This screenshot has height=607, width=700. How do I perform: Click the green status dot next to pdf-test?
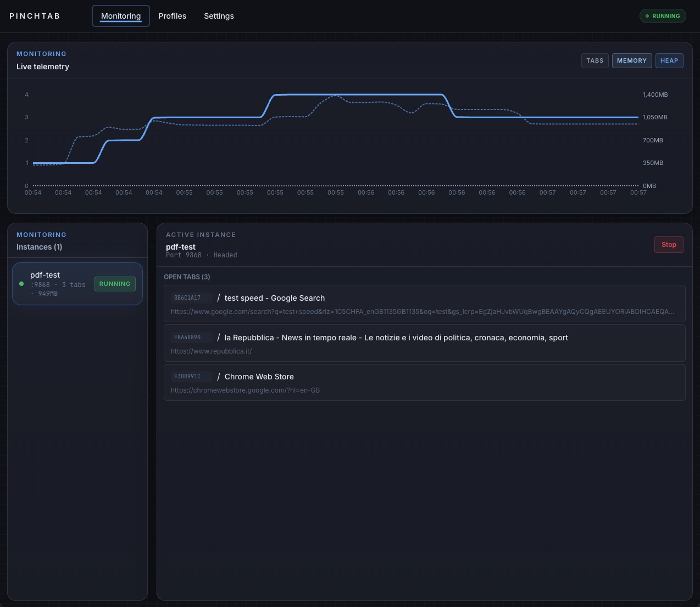pyautogui.click(x=21, y=284)
